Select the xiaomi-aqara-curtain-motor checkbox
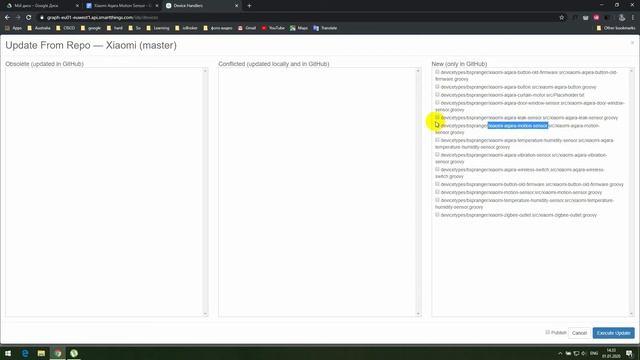 tap(437, 94)
